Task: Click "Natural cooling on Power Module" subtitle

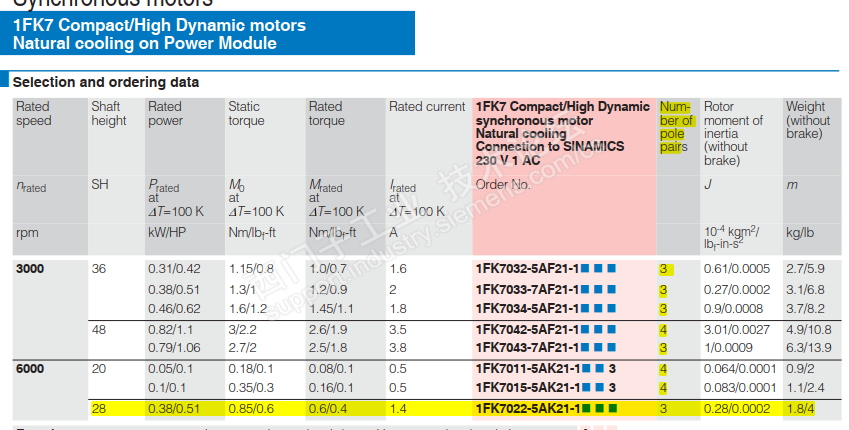Action: pos(145,43)
